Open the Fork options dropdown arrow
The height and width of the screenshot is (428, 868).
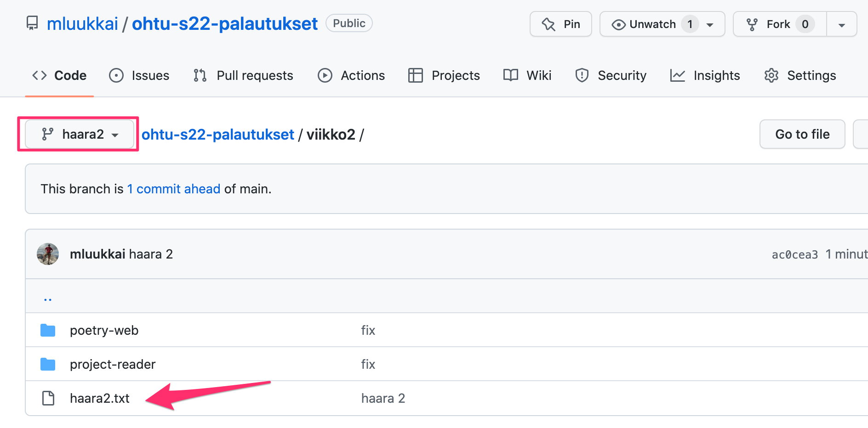tap(841, 25)
